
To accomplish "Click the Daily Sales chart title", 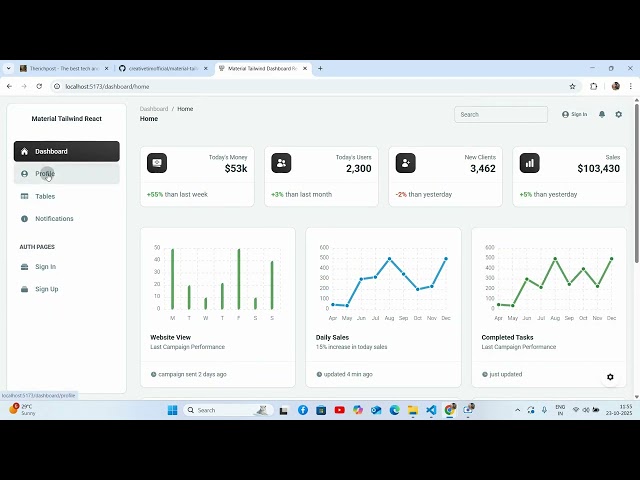I will coord(332,338).
